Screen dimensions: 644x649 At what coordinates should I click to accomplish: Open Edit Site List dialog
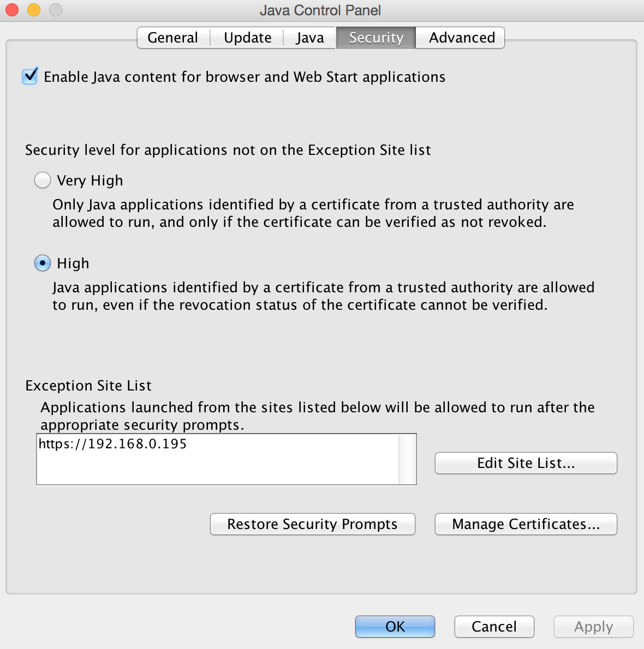tap(526, 462)
